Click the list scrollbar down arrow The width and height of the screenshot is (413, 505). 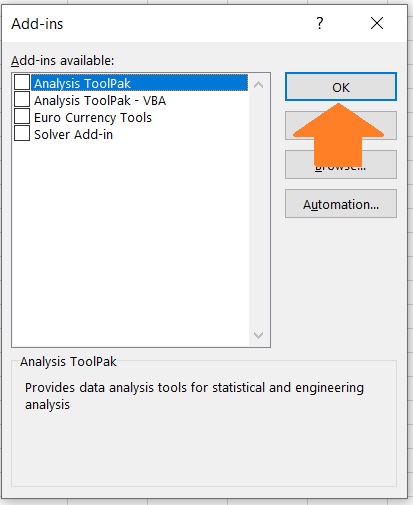point(258,335)
